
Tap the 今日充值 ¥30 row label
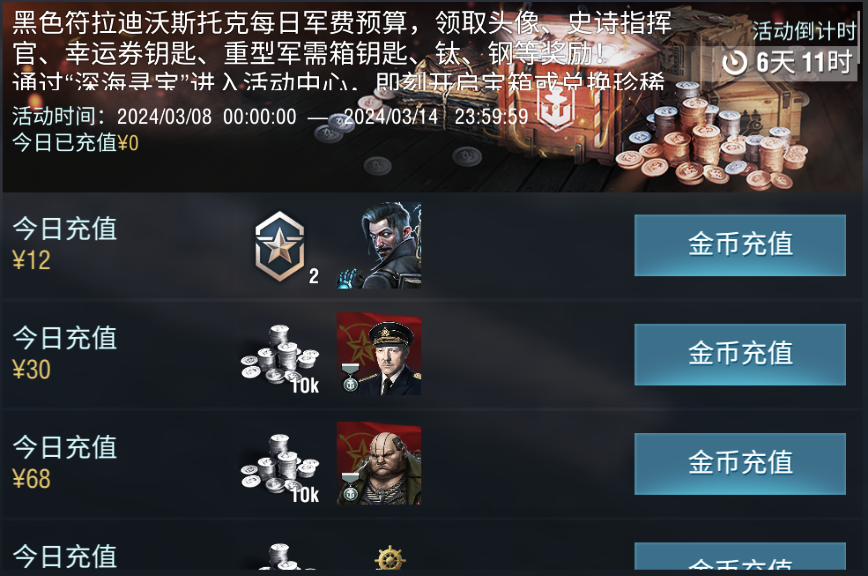coord(65,354)
